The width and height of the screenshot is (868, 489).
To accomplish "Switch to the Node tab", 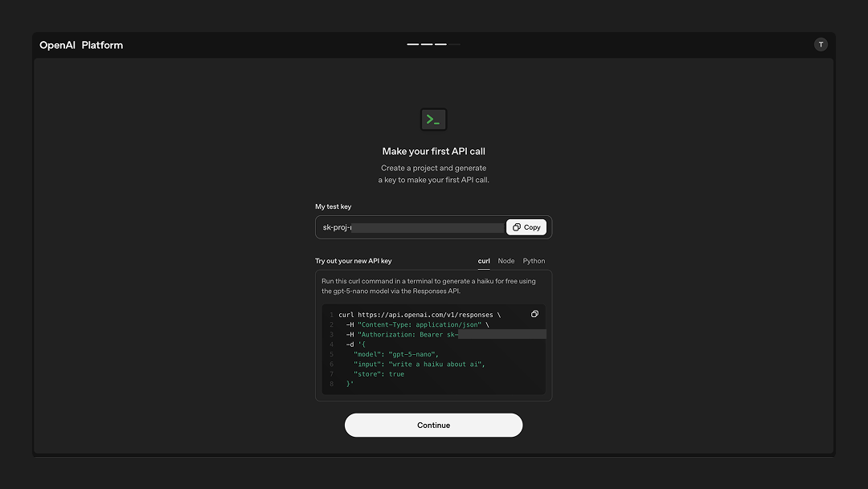I will pyautogui.click(x=506, y=261).
